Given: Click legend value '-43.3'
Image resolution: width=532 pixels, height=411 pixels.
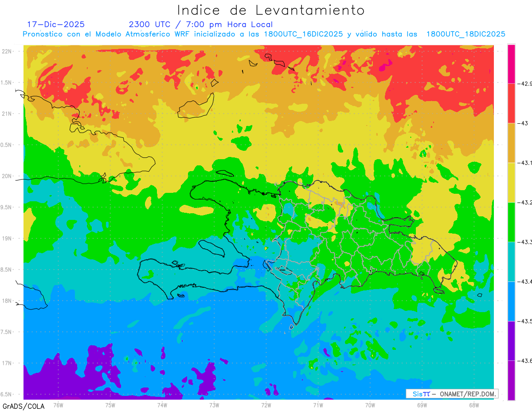Looking at the screenshot, I should 525,242.
